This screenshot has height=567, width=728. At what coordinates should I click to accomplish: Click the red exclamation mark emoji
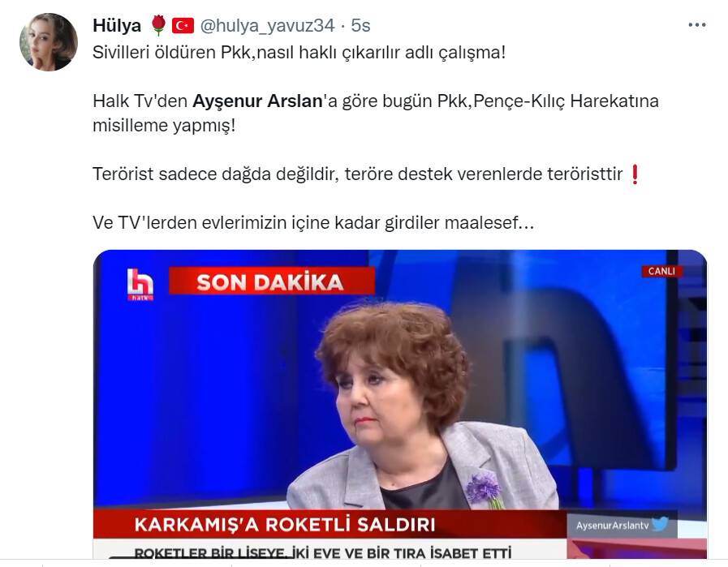pos(635,174)
